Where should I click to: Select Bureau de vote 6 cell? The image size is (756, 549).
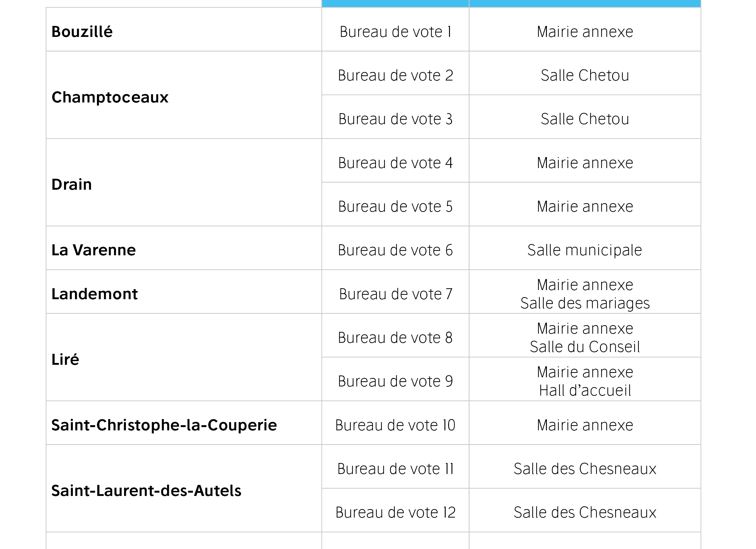[x=395, y=250]
